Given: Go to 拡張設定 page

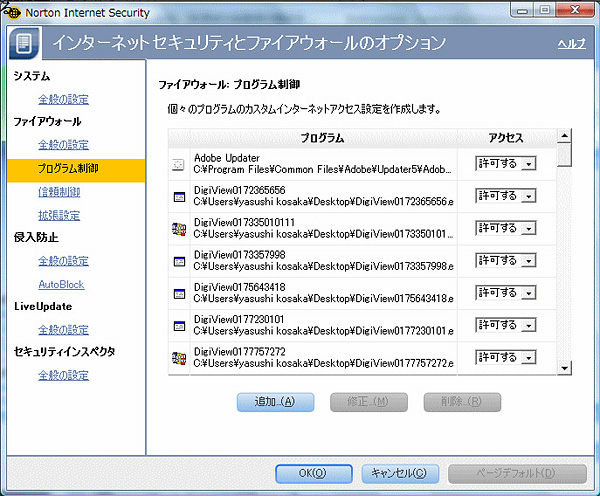Looking at the screenshot, I should (x=59, y=215).
